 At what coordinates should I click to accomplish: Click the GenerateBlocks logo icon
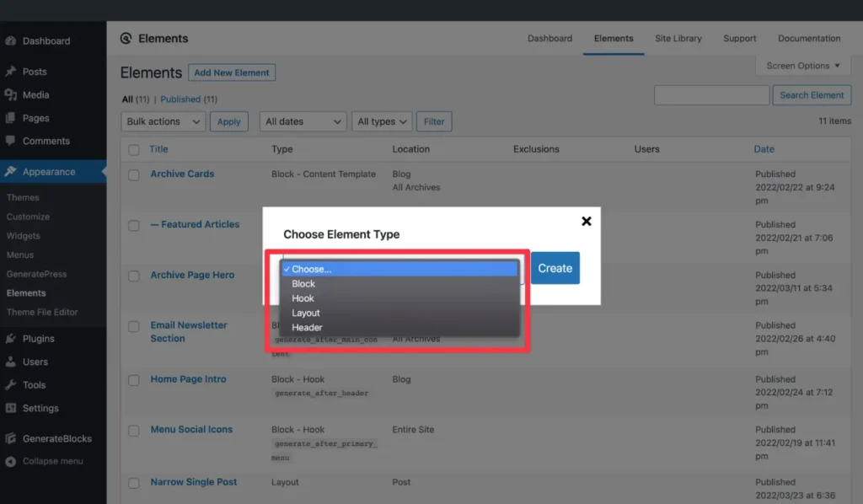10,438
